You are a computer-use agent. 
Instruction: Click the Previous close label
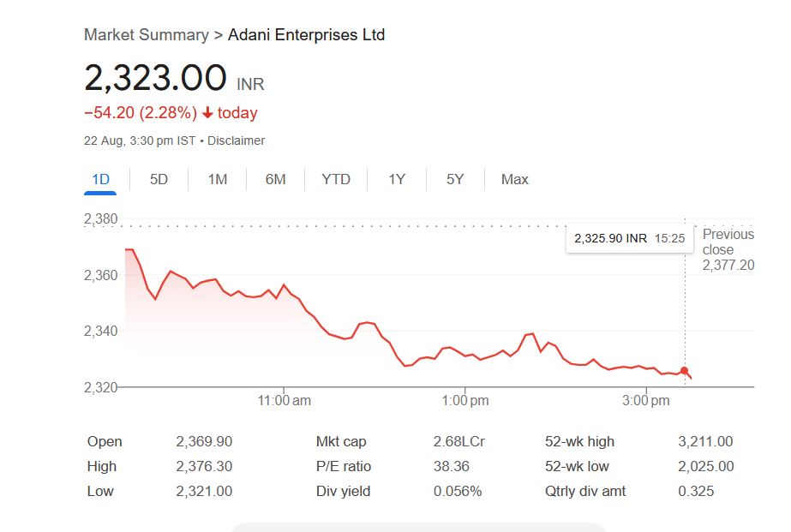(x=728, y=242)
